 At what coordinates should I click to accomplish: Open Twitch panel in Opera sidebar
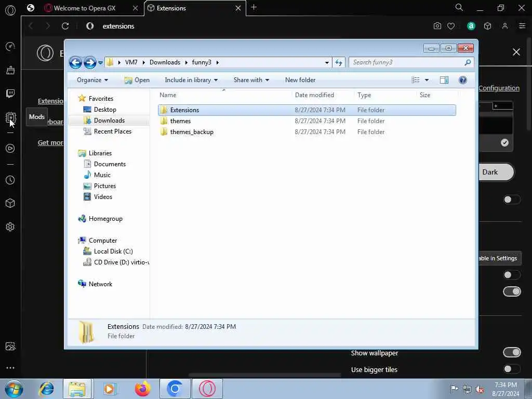click(x=10, y=94)
